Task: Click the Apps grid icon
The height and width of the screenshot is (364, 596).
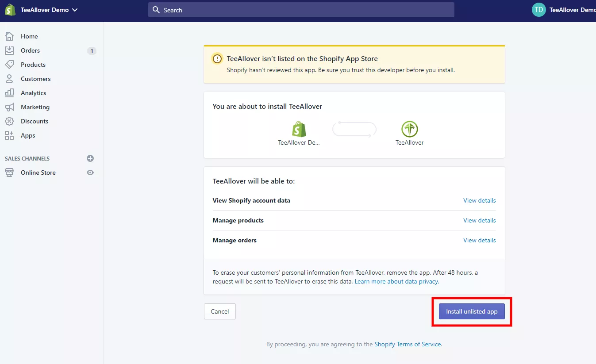Action: pos(9,135)
